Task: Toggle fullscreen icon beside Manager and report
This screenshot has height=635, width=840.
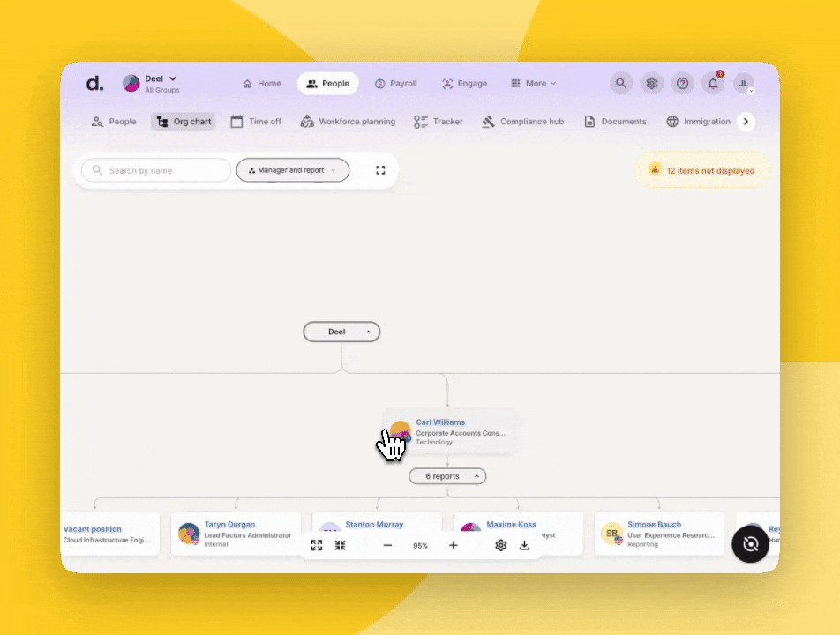Action: coord(380,170)
